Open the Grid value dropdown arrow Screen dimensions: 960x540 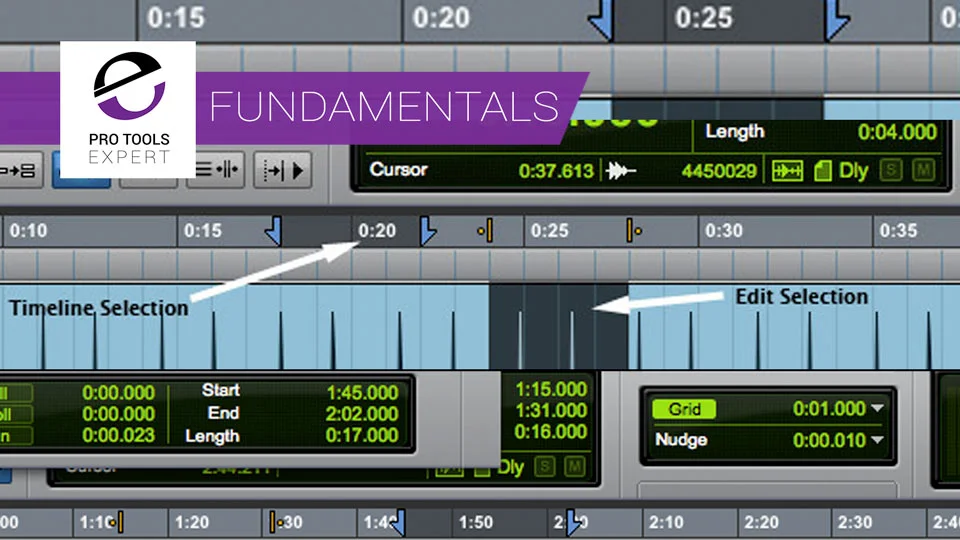[x=877, y=408]
